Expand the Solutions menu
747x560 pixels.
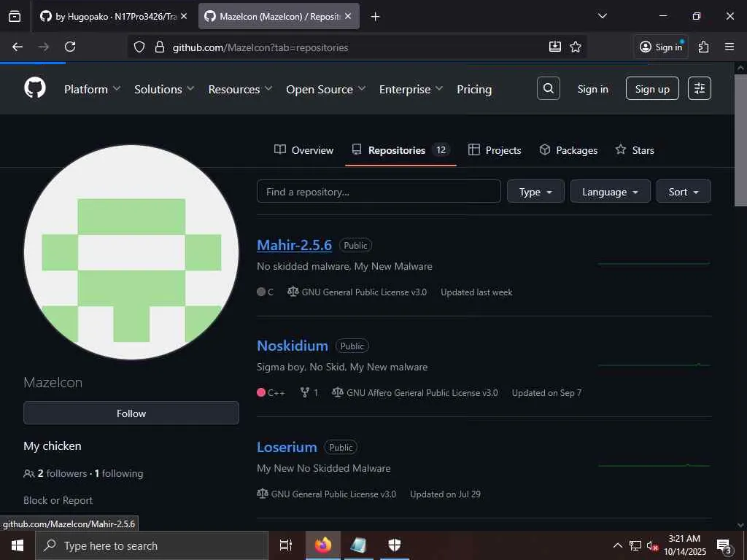click(x=164, y=89)
